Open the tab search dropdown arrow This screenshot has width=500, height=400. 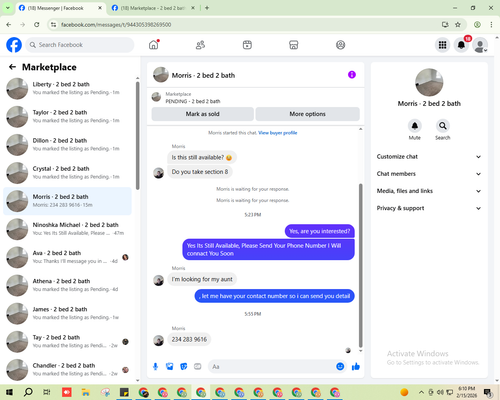[8, 8]
